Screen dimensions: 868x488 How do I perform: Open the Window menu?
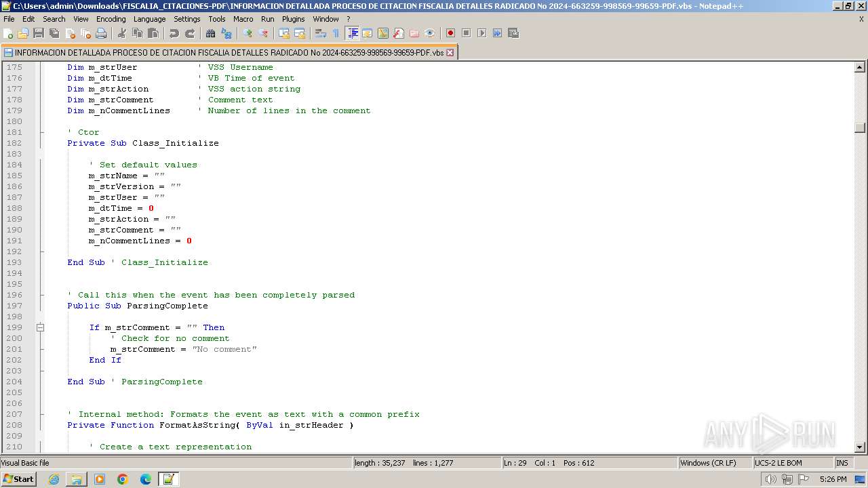[325, 19]
